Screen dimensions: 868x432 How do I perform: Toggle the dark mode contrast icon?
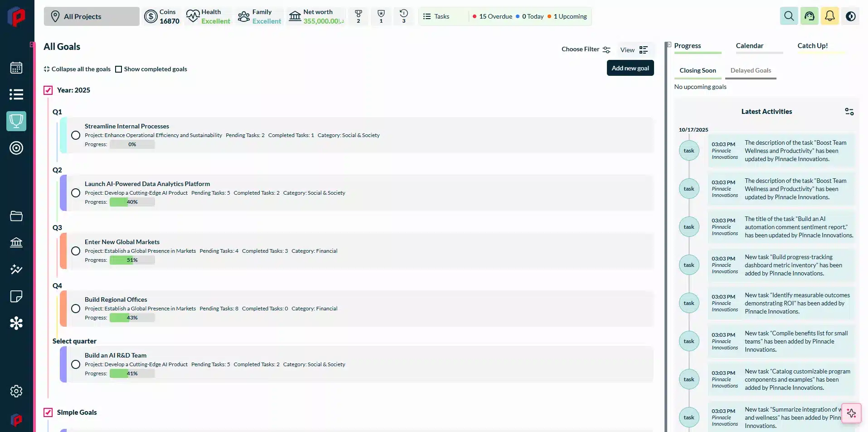pos(851,16)
